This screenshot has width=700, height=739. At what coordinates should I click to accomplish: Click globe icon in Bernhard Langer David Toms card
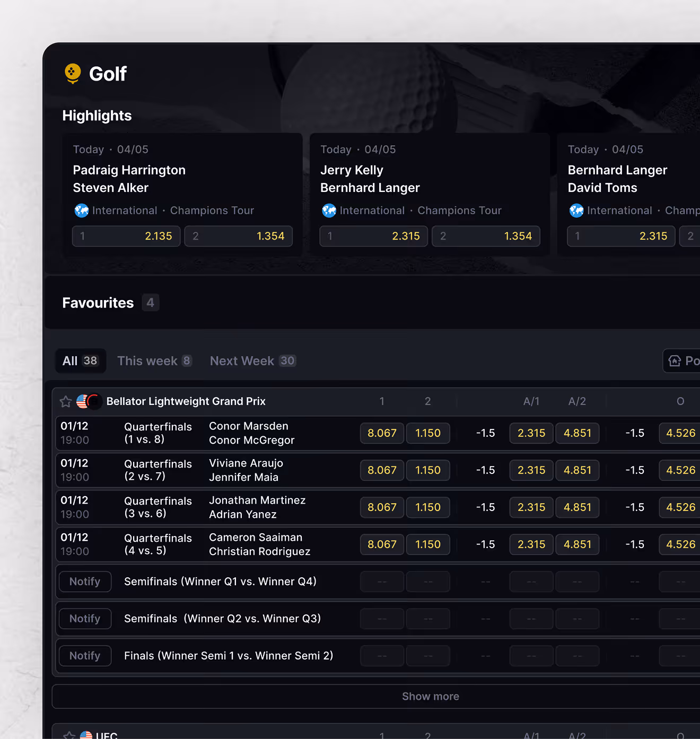576,210
